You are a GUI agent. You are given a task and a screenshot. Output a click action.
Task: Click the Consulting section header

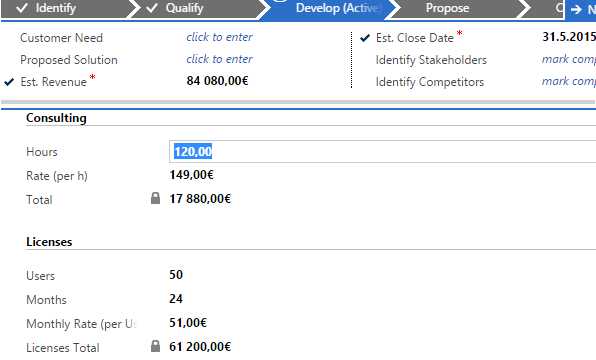tap(56, 118)
